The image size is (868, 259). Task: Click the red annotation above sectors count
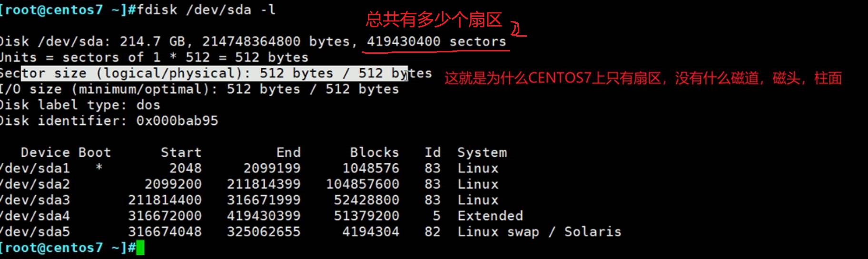[434, 20]
